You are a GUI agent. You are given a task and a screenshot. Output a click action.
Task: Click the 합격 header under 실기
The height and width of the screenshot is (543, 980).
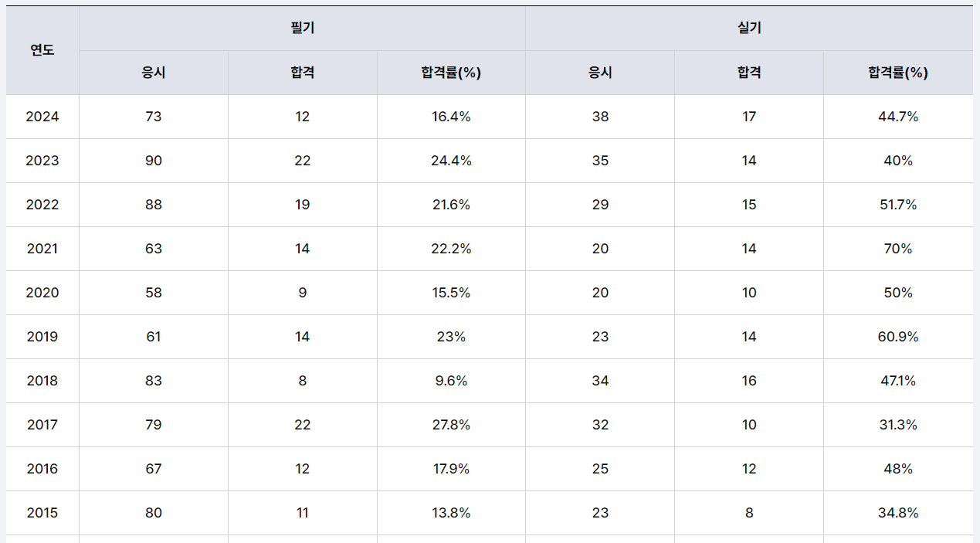[749, 73]
